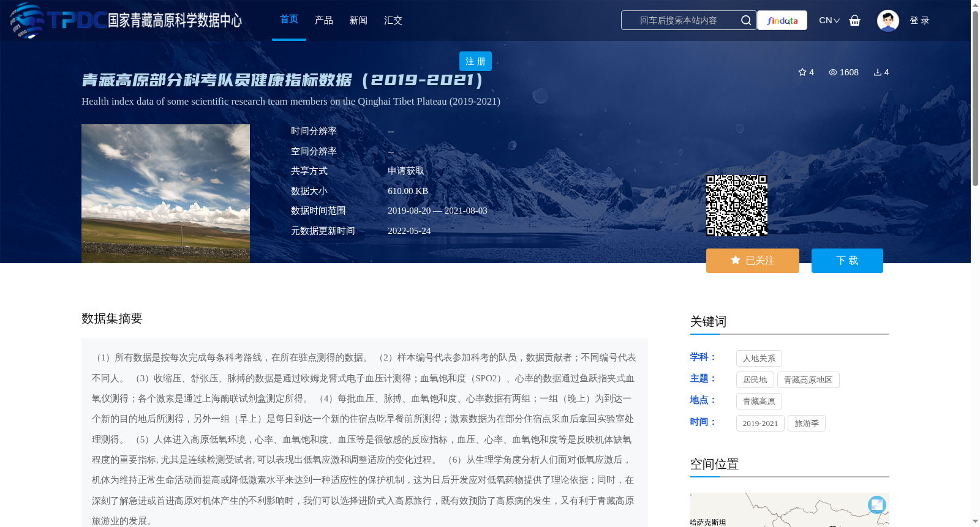
Task: Click the Chinese dataset title heading
Action: tap(282, 80)
